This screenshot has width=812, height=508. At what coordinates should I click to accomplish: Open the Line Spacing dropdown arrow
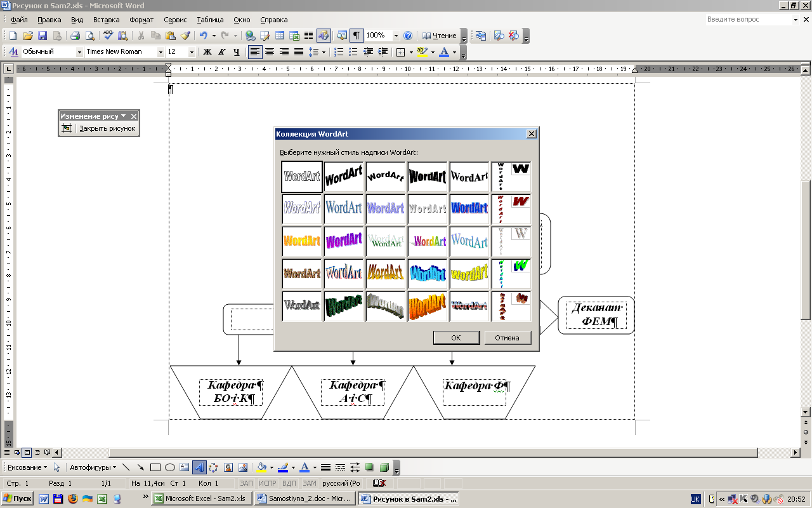(323, 52)
